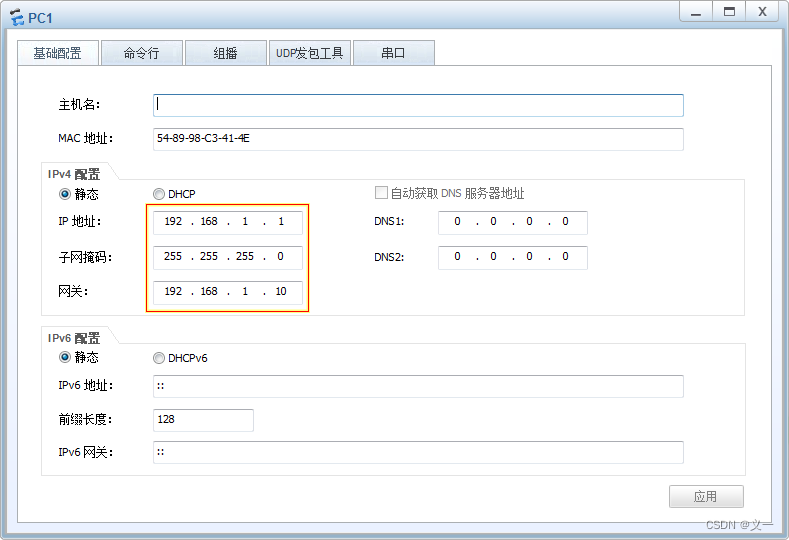This screenshot has height=540, width=789.
Task: Minimize the PC1 window
Action: point(696,12)
